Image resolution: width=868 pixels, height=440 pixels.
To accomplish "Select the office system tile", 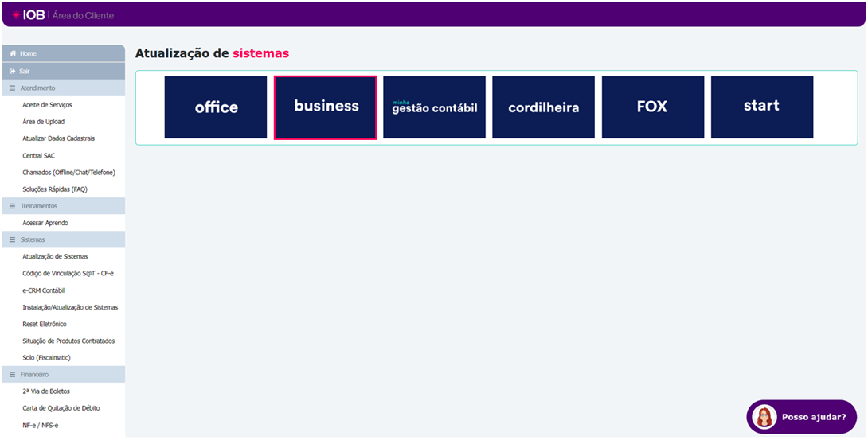I will [216, 107].
